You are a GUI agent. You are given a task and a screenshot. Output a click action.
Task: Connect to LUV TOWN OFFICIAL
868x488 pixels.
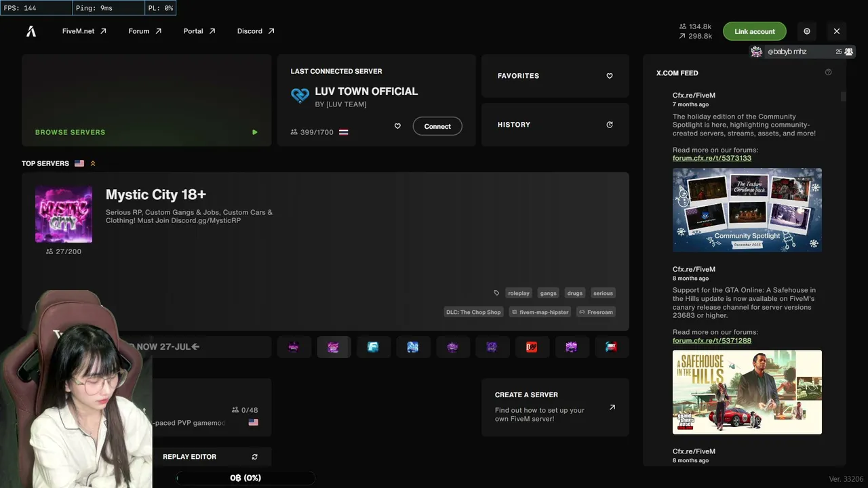437,126
